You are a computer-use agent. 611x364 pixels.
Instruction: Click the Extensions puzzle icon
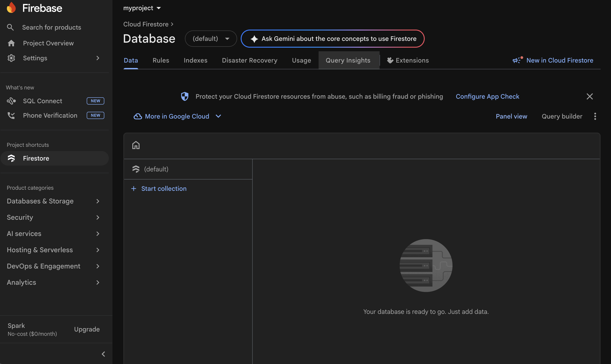(390, 60)
